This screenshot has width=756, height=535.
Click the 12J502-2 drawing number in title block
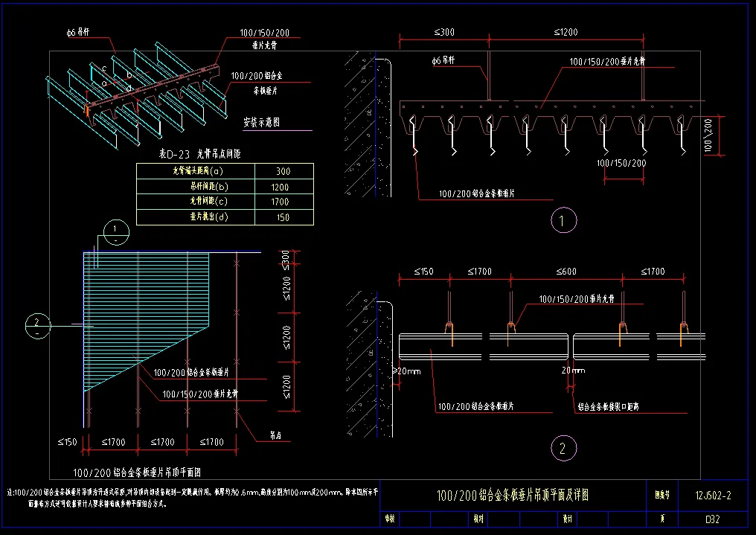(x=712, y=495)
